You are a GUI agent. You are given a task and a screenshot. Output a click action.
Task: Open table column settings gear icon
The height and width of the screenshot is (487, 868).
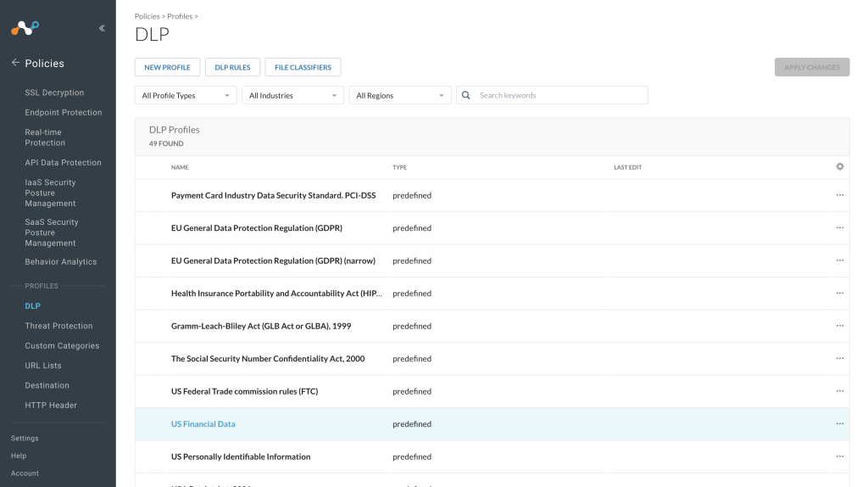click(840, 167)
